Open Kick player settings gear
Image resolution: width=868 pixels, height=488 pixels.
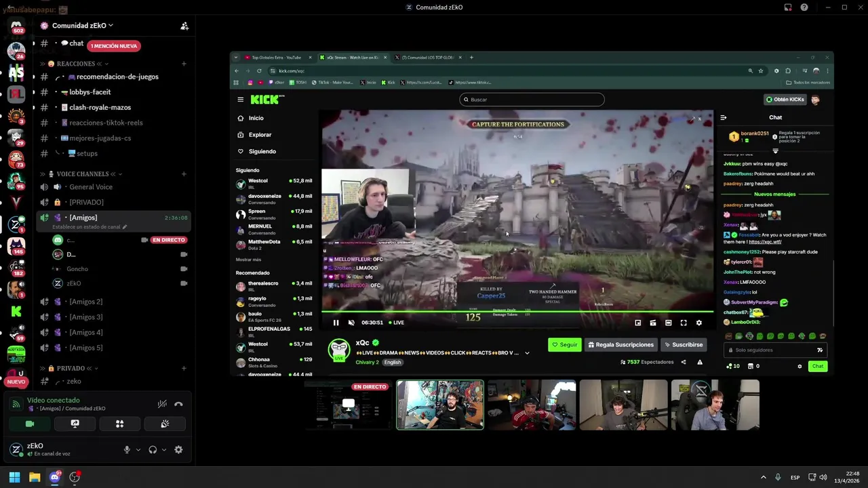(699, 323)
